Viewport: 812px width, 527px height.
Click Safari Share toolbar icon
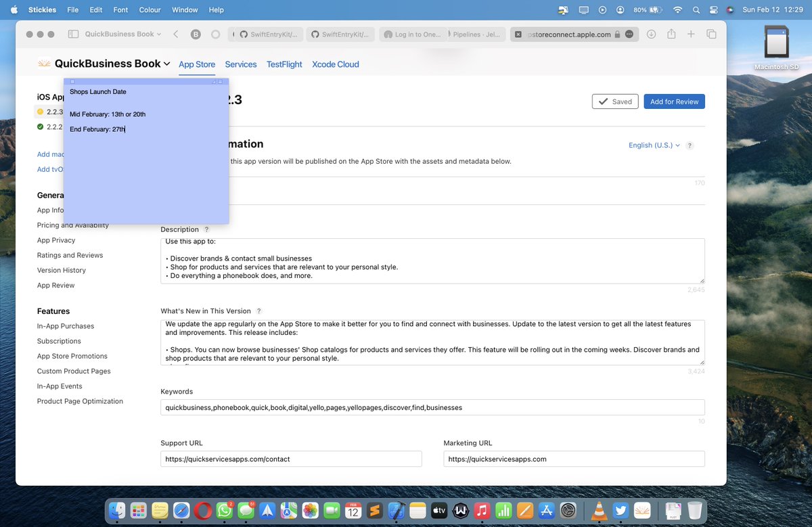[671, 34]
